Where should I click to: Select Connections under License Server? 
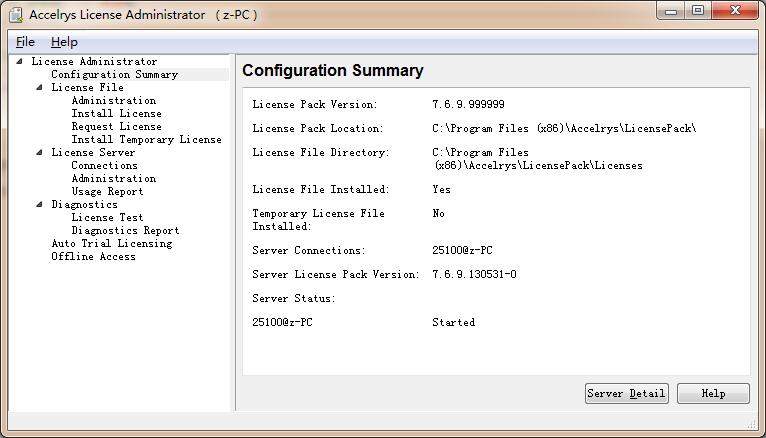104,166
